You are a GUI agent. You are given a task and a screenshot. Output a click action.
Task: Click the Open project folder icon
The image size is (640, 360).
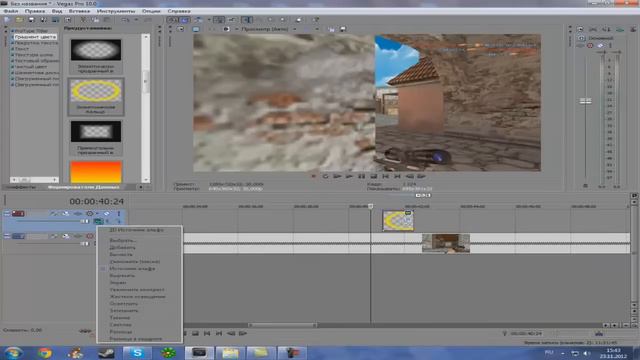pos(19,20)
